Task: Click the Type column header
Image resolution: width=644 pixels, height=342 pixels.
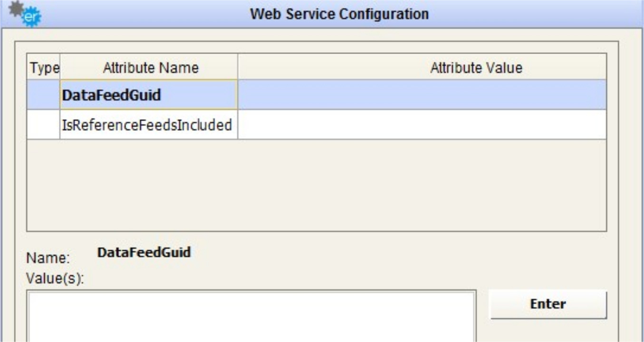Action: point(44,68)
